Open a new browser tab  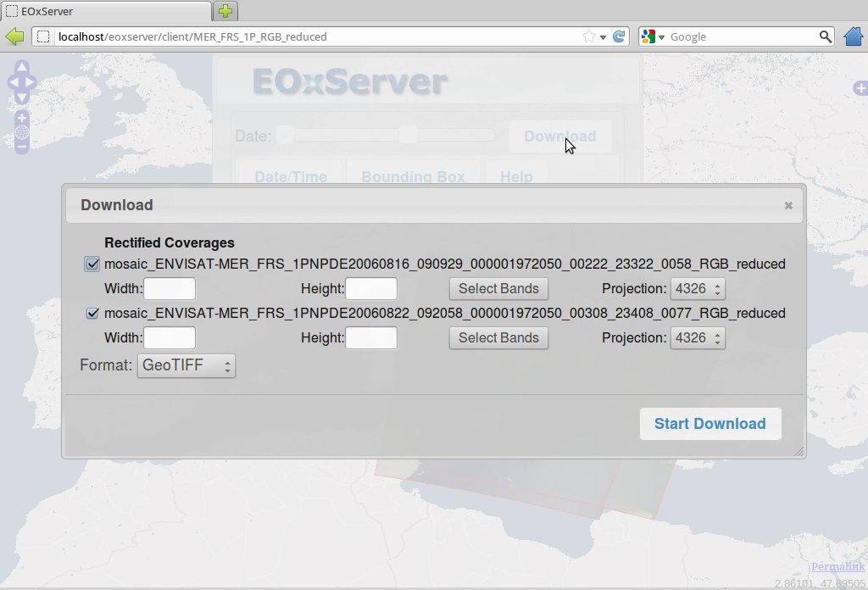[x=225, y=11]
